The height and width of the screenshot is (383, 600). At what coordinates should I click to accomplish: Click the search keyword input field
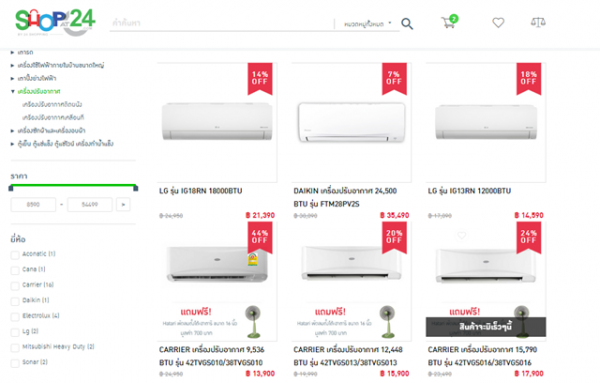[221, 23]
